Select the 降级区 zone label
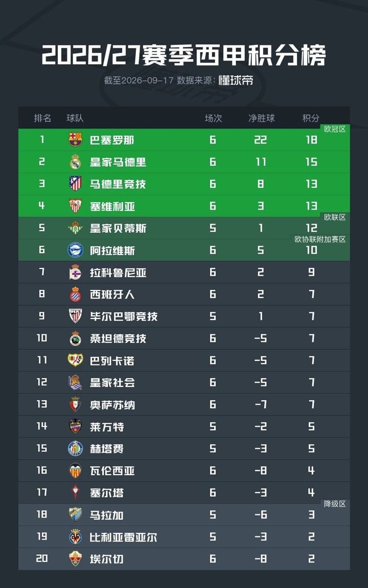The width and height of the screenshot is (368, 588). coord(335,504)
